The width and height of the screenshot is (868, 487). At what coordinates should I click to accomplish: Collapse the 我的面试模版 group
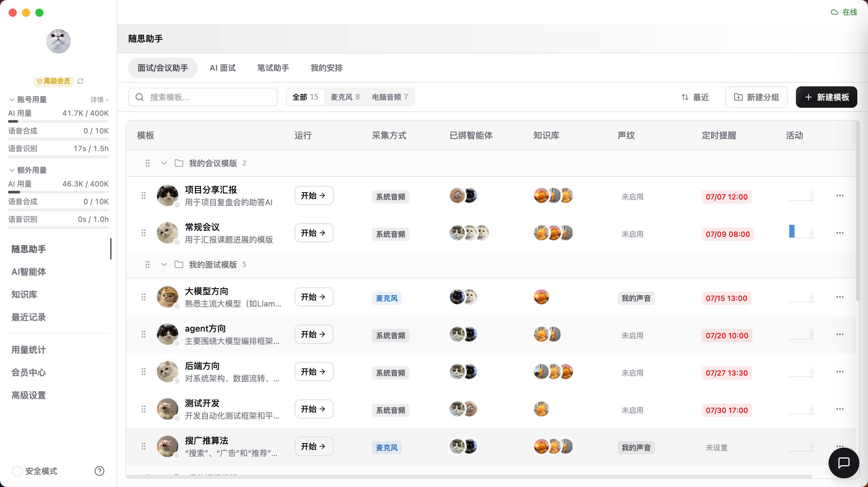(164, 265)
